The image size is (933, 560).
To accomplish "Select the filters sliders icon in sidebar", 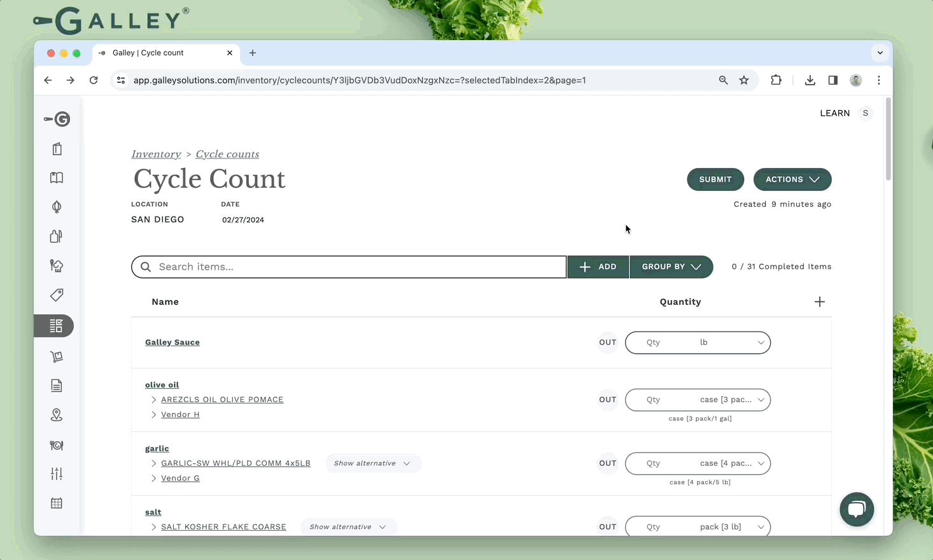I will pos(56,473).
